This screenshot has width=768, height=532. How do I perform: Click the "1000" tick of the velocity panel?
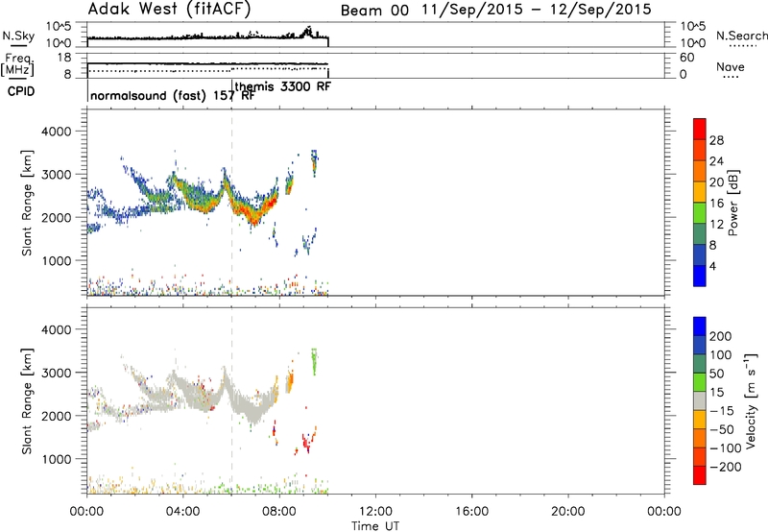pyautogui.click(x=57, y=459)
